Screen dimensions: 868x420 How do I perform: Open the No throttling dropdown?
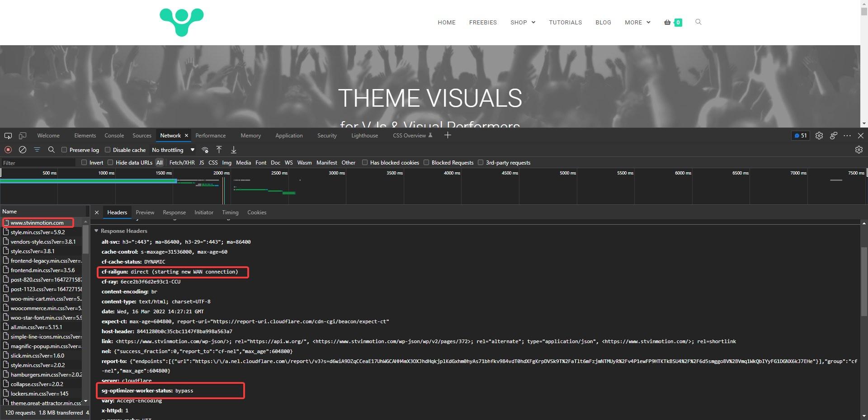pyautogui.click(x=173, y=150)
